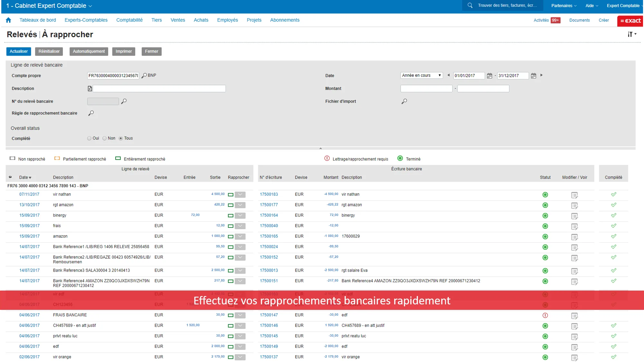644x362 pixels.
Task: Open account lookup beside BNP
Action: point(144,76)
